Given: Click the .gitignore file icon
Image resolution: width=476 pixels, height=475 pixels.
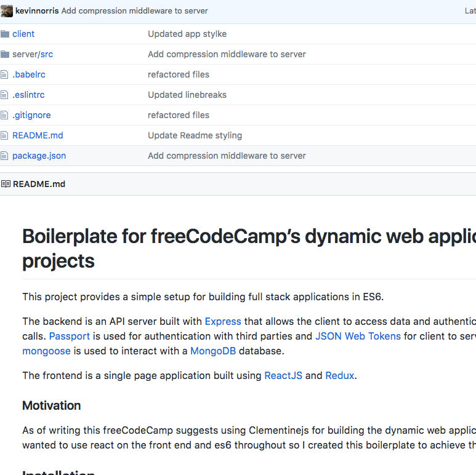Looking at the screenshot, I should (x=4, y=115).
